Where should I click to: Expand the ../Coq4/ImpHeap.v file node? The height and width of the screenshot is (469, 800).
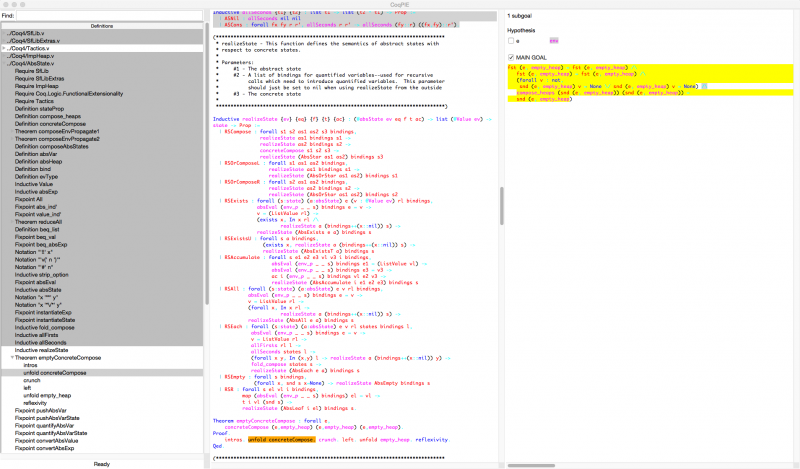tap(4, 56)
